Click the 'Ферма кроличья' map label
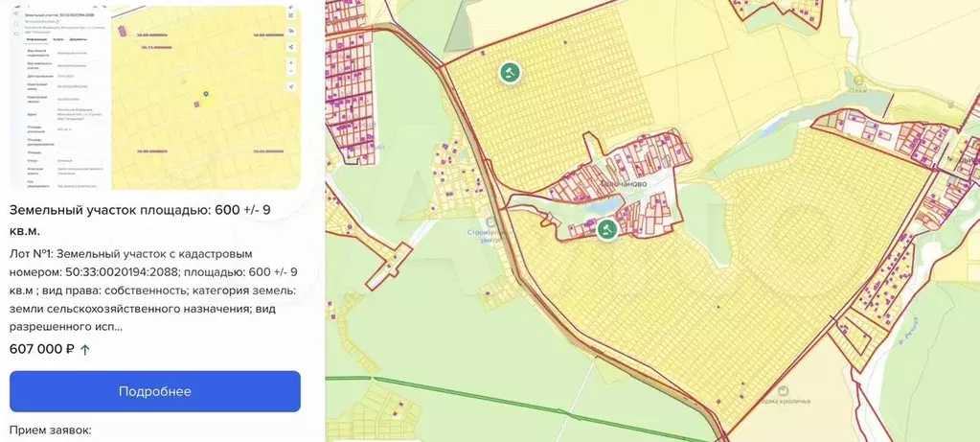 785,401
